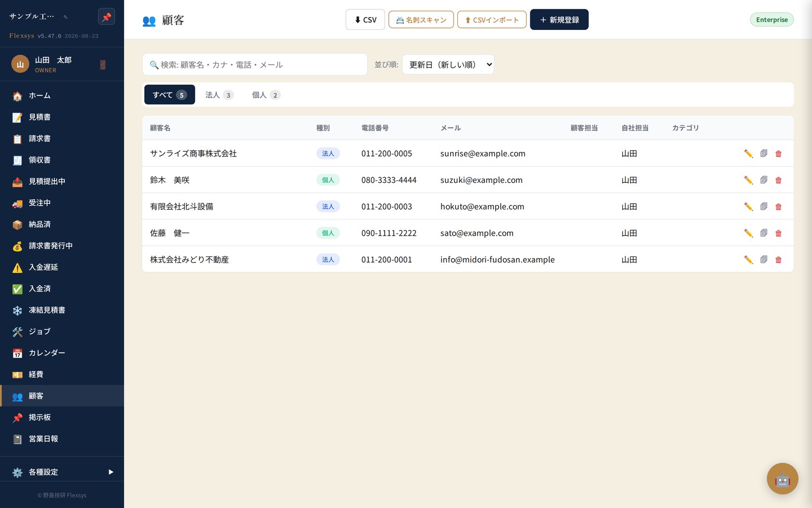The width and height of the screenshot is (812, 508).
Task: Open 請求書 from the sidebar
Action: [62, 138]
